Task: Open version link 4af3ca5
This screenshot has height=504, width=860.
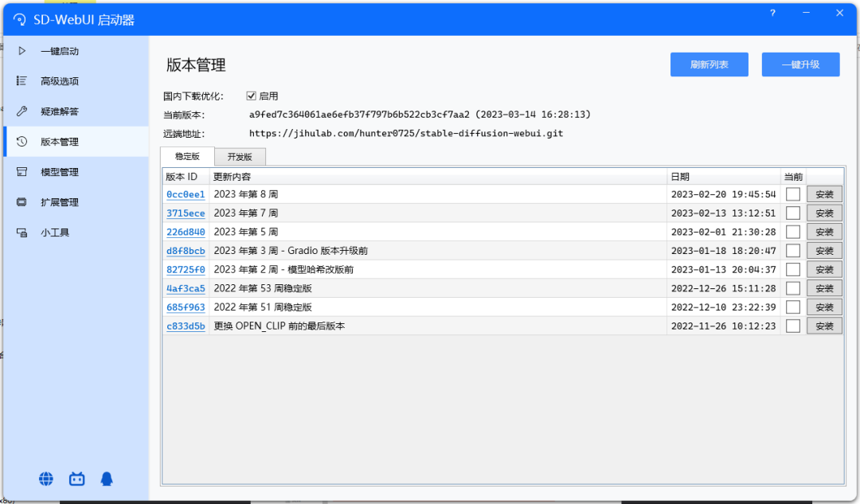Action: coord(186,288)
